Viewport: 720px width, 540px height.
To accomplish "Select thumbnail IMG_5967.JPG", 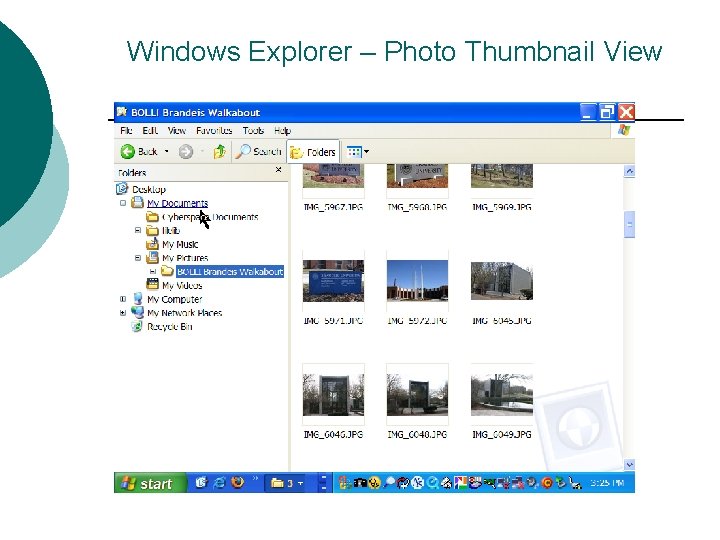I will click(333, 177).
